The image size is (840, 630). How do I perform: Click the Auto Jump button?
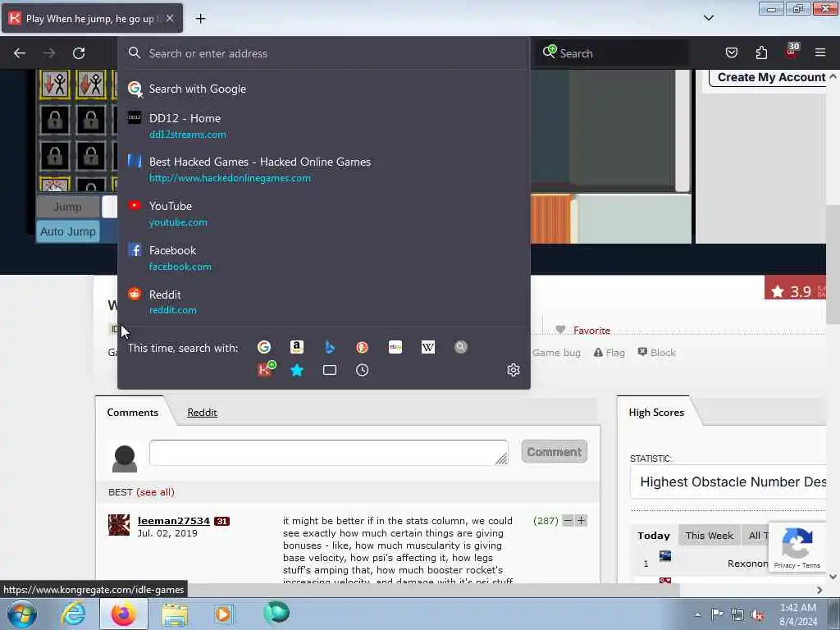tap(68, 231)
